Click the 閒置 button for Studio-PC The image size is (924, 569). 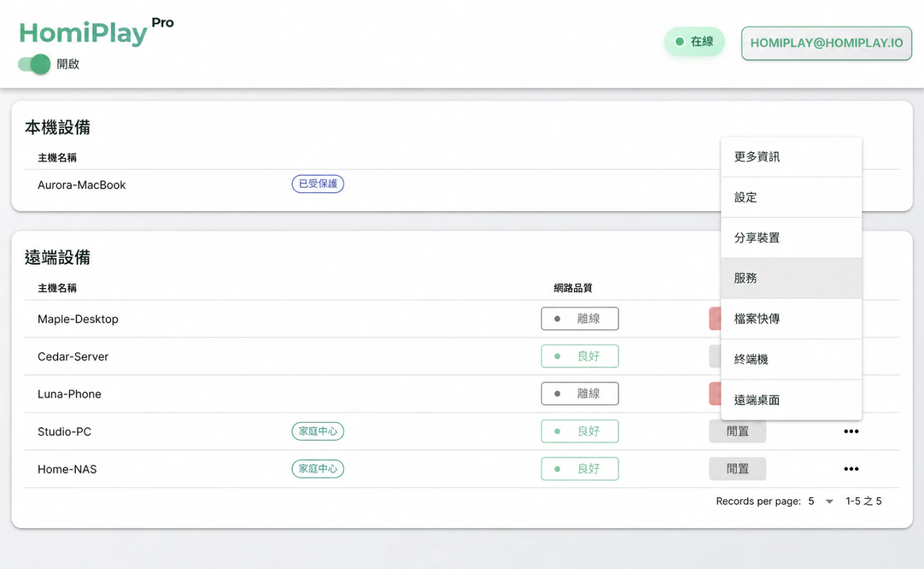[x=737, y=432]
